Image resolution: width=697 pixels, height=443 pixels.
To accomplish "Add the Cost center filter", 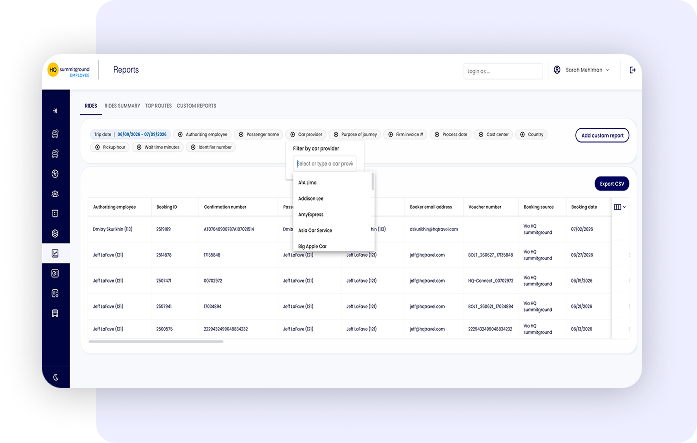I will tap(493, 134).
